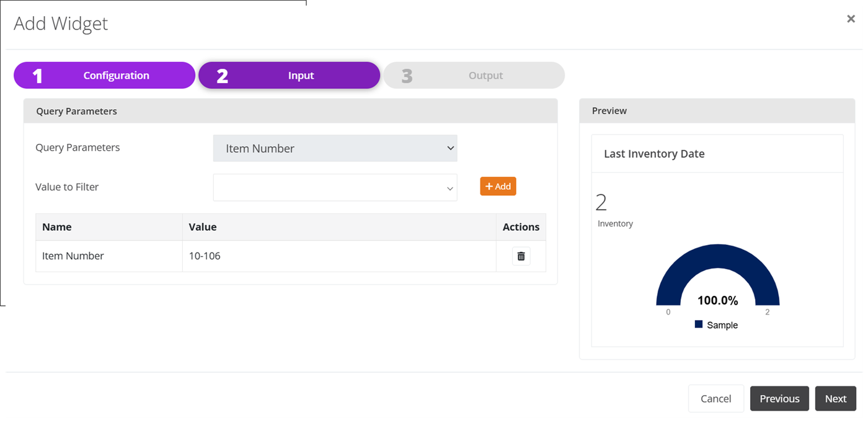Click the Last Inventory Date title
Screen dimensions: 868x423
654,154
